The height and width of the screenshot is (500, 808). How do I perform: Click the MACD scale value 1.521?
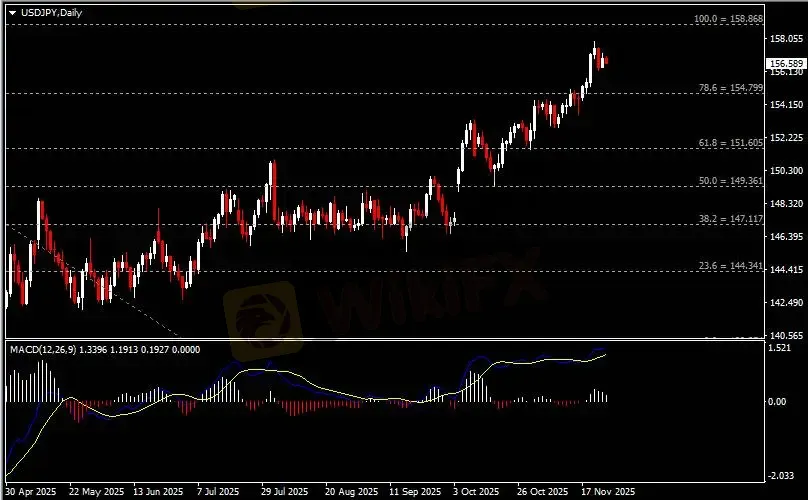pos(779,348)
